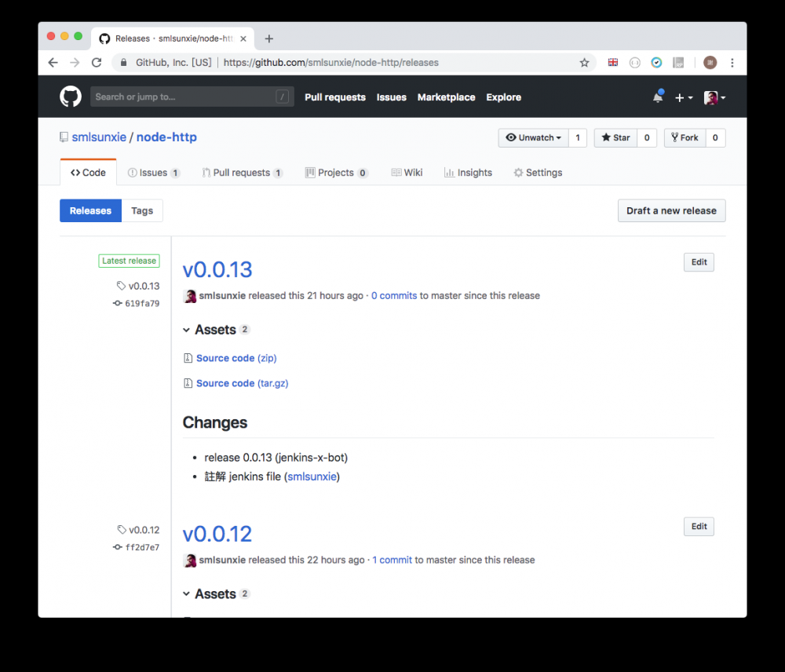Open Explore in top navigation
This screenshot has width=785, height=672.
click(x=504, y=97)
